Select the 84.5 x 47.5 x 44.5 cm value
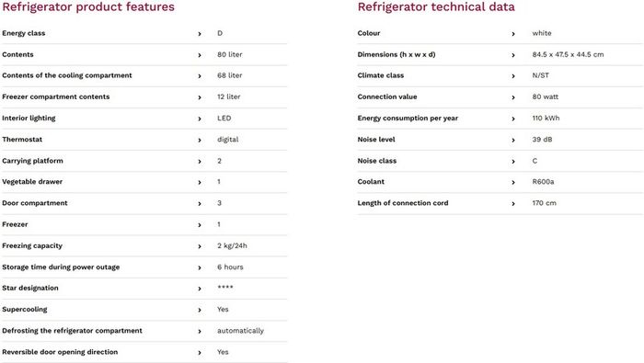Image resolution: width=644 pixels, height=363 pixels. click(x=568, y=54)
